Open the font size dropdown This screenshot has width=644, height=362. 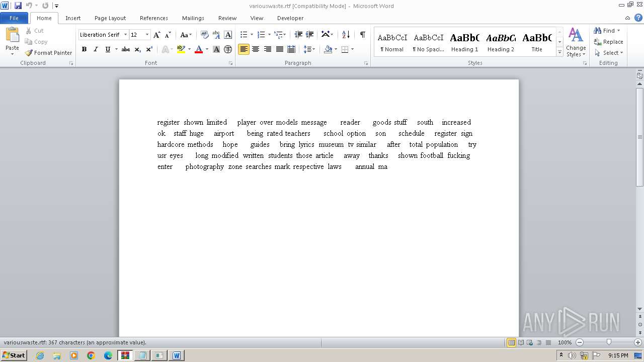147,35
